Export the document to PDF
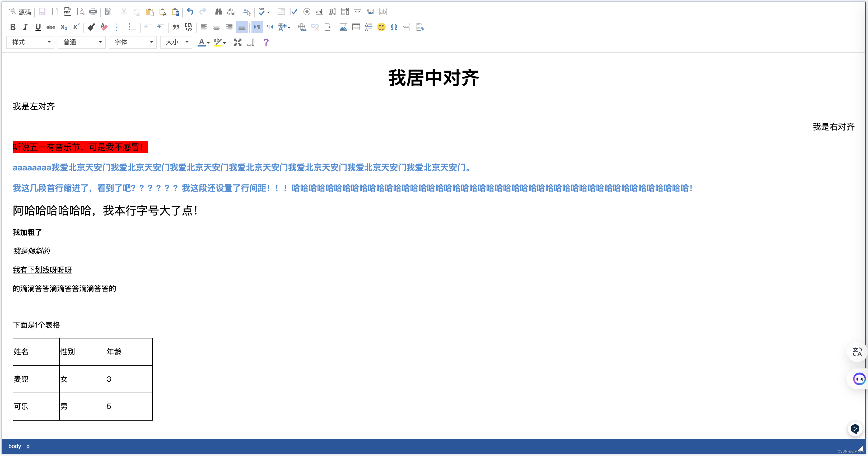Viewport: 868px width, 456px height. pyautogui.click(x=67, y=12)
